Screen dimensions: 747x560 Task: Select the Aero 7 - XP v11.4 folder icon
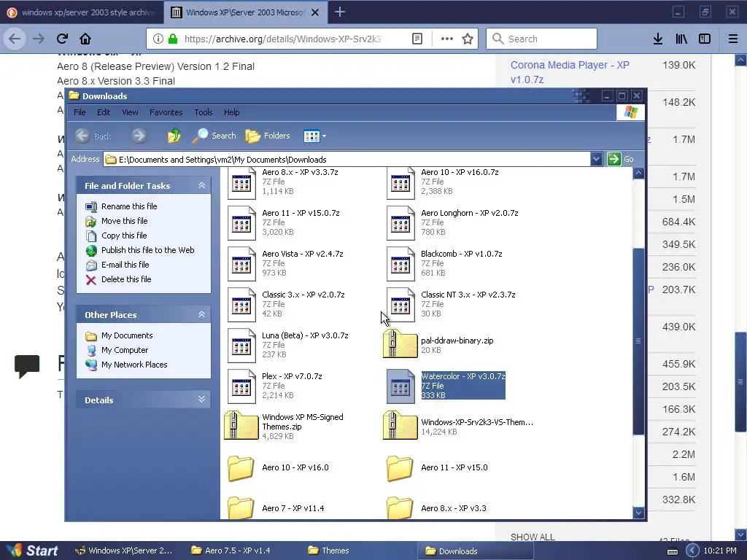pos(241,507)
